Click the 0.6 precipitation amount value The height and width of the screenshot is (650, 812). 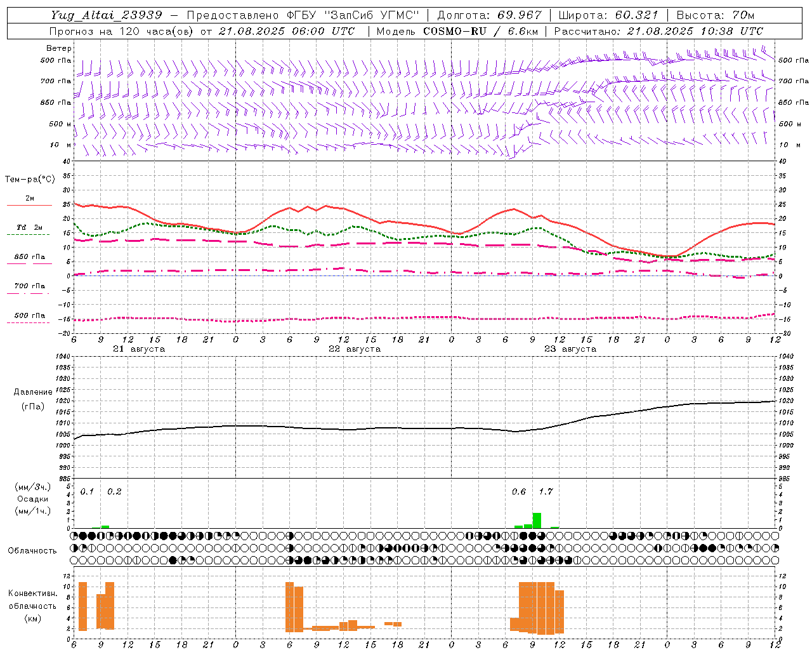519,492
